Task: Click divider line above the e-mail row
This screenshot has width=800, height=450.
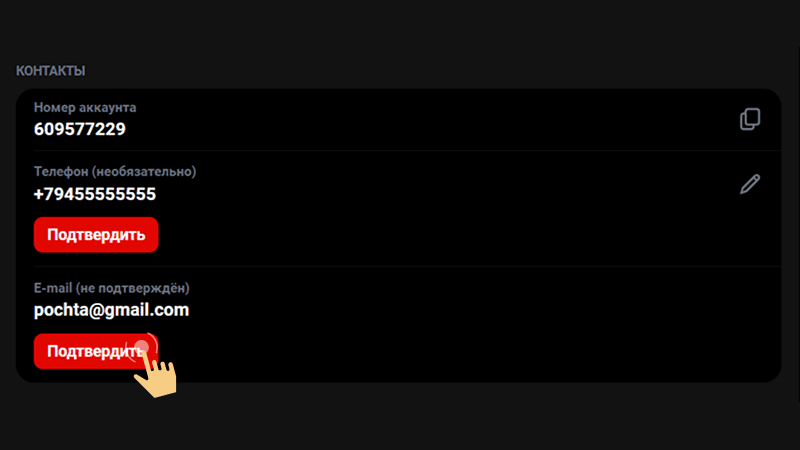Action: [x=407, y=266]
